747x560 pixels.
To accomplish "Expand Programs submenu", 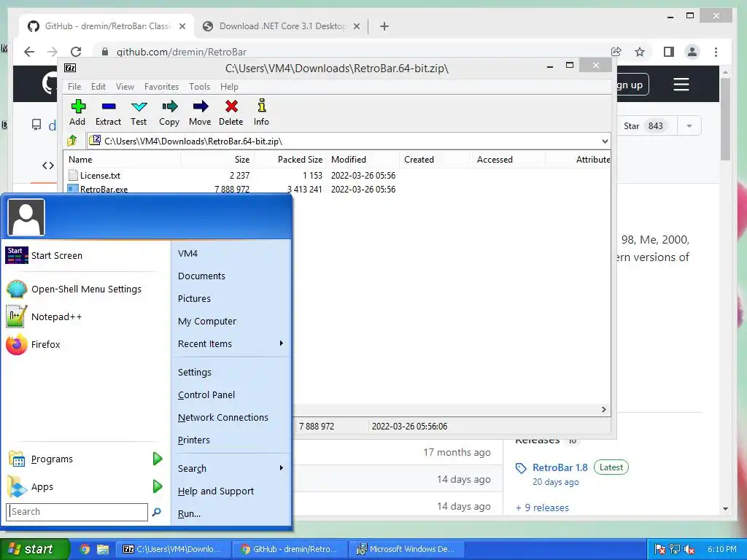I will click(158, 459).
